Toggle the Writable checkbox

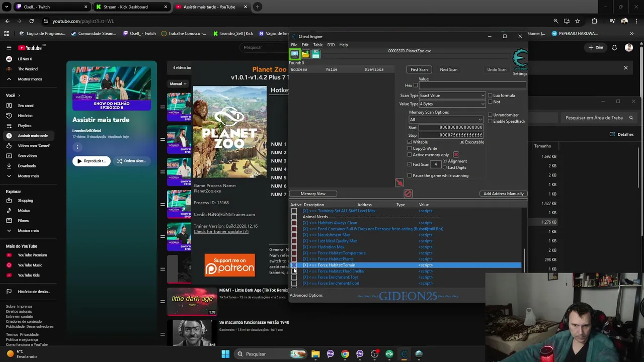[x=410, y=142]
